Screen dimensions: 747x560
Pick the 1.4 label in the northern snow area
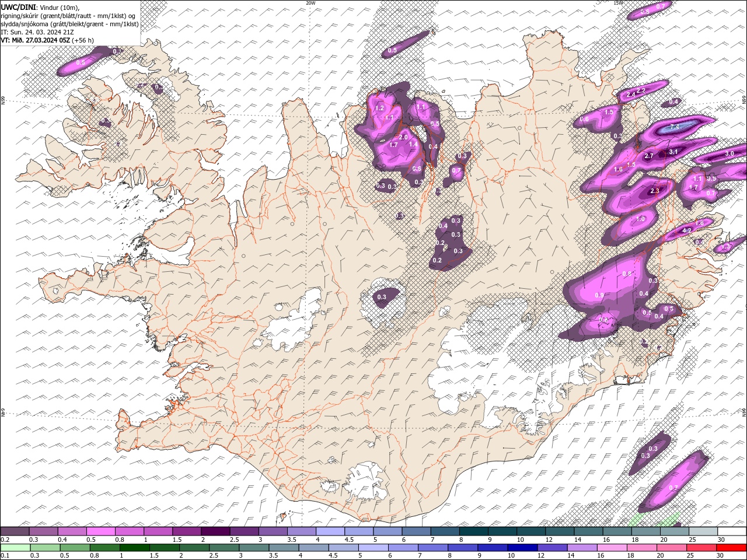413,144
